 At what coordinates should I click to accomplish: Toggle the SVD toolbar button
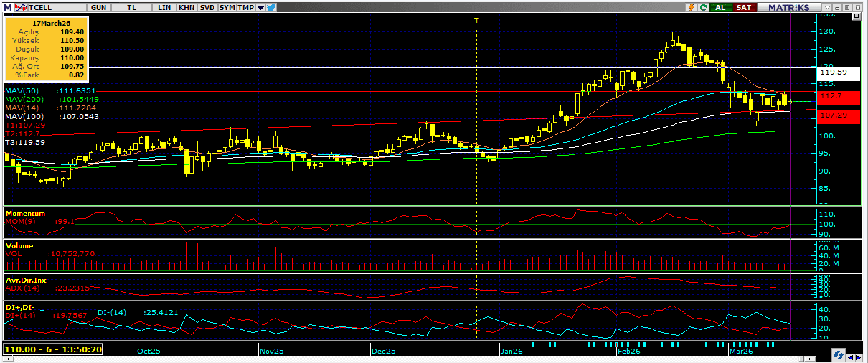pos(207,7)
